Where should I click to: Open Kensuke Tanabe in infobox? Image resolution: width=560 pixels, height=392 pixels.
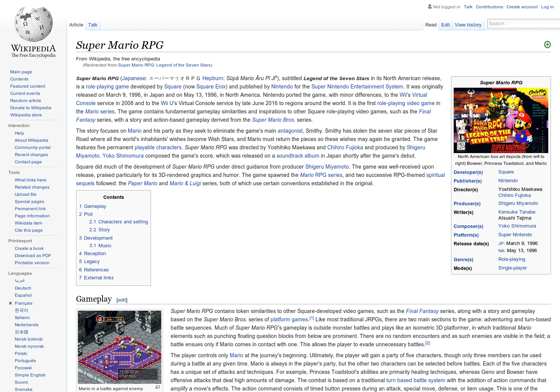[x=517, y=212]
